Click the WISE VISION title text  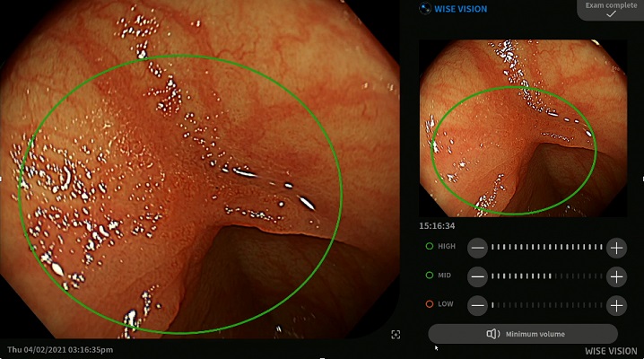point(460,9)
